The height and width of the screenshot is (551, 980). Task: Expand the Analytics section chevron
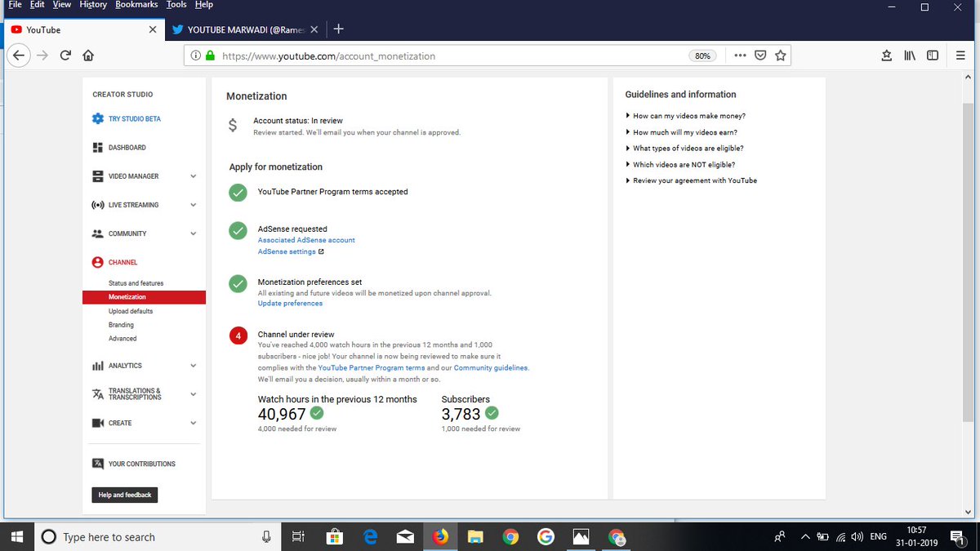click(x=194, y=366)
